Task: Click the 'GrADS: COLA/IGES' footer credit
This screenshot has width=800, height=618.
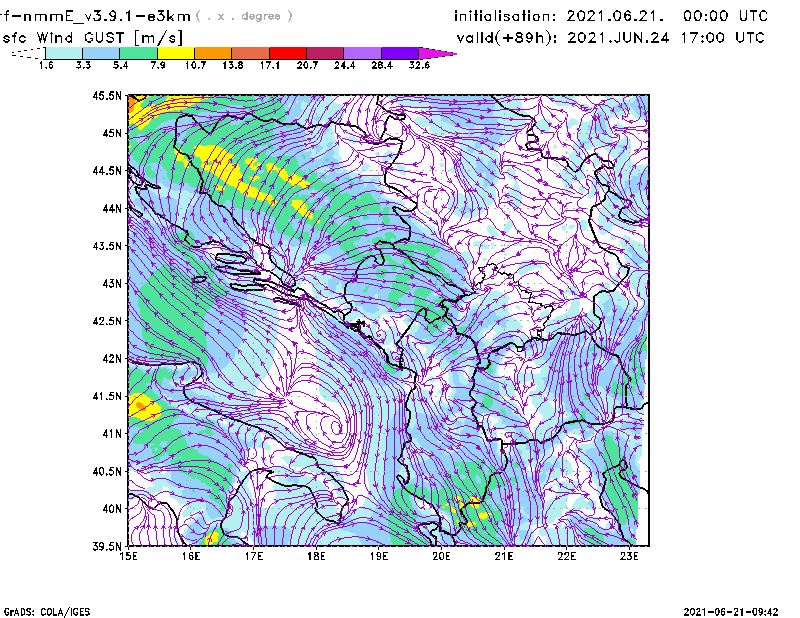Action: 47,612
